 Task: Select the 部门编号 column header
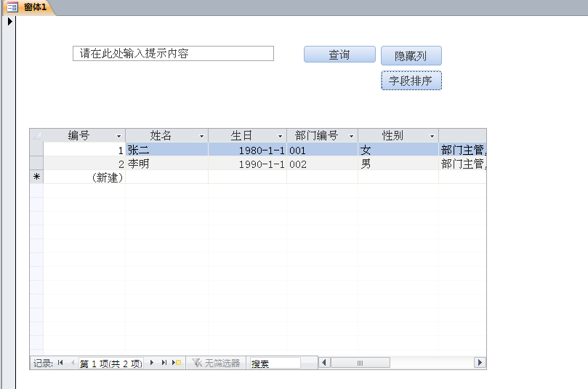click(x=323, y=135)
